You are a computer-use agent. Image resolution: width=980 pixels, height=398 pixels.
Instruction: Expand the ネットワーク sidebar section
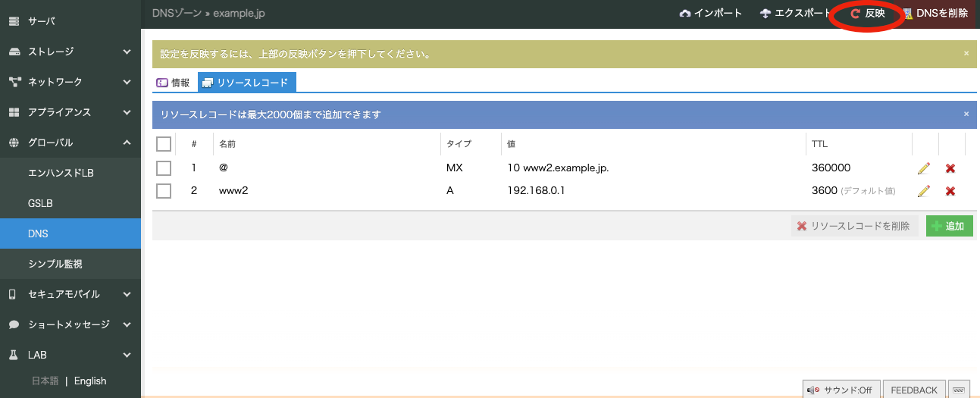tap(127, 82)
